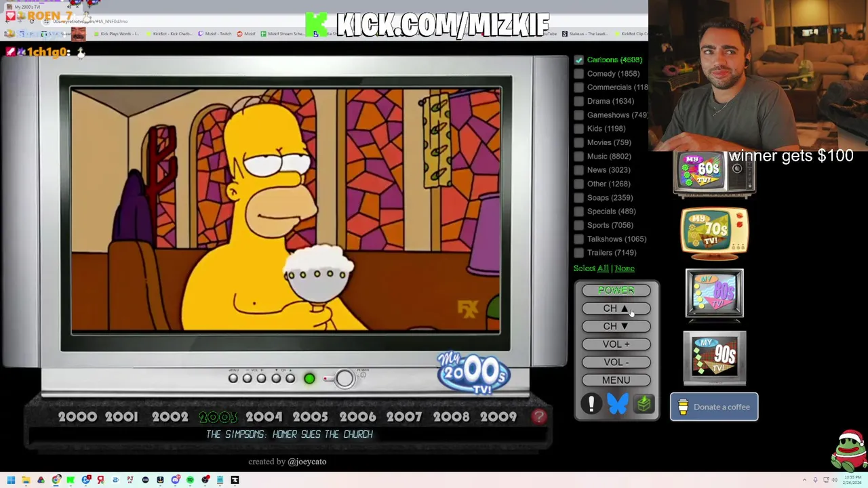Click the None categories link
The image size is (868, 488).
tap(625, 268)
